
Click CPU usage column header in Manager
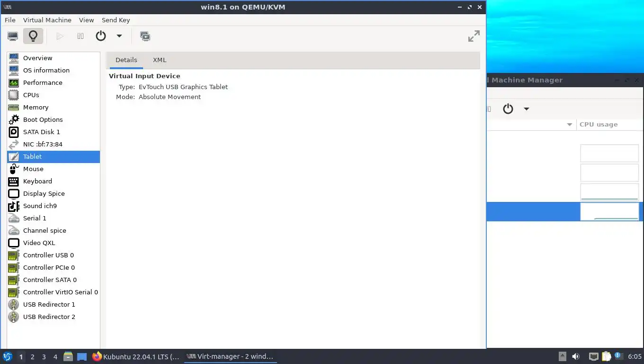pos(608,125)
